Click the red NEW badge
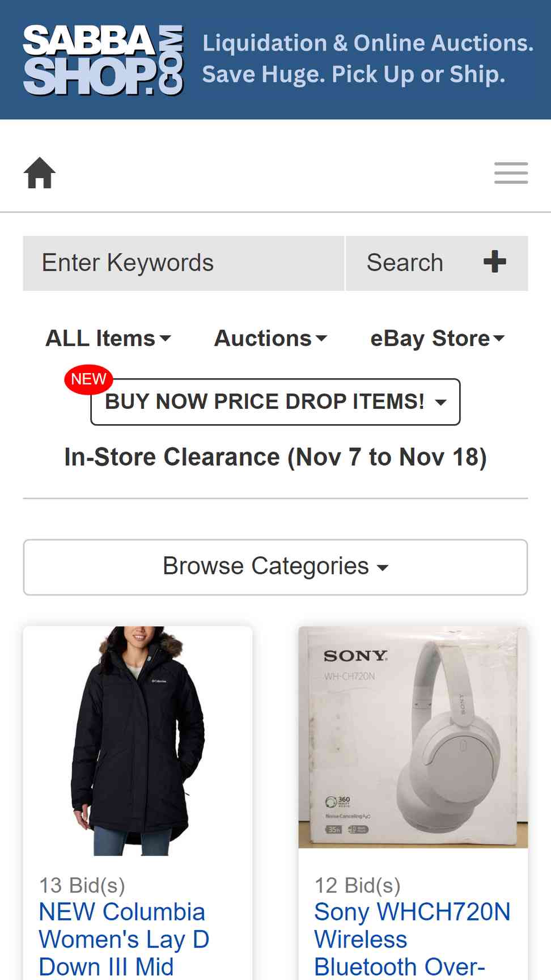This screenshot has width=551, height=980. (x=88, y=379)
